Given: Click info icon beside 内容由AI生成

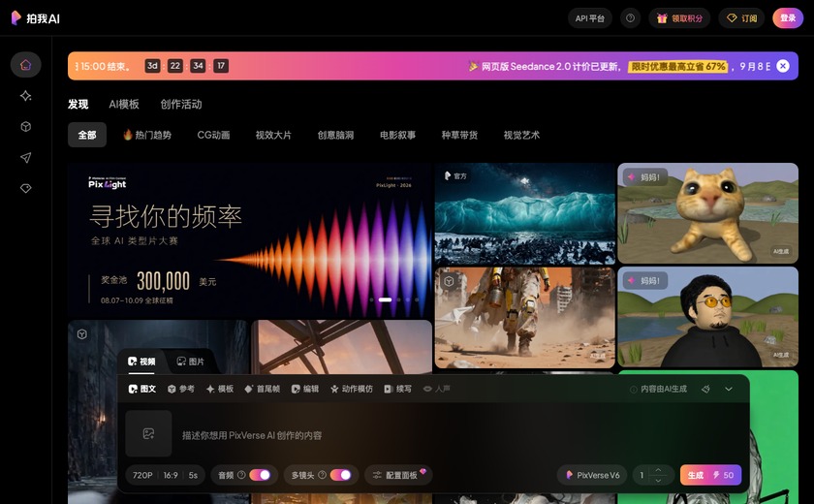Looking at the screenshot, I should (634, 390).
